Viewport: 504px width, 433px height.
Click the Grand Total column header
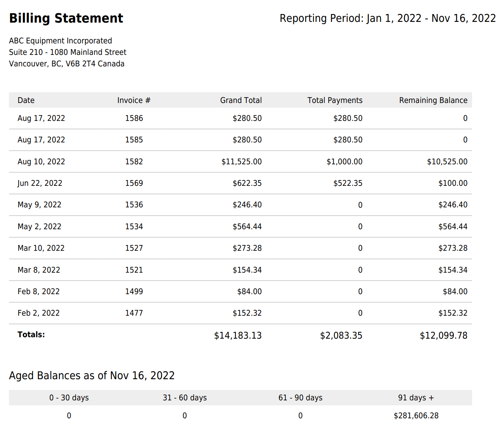click(241, 100)
